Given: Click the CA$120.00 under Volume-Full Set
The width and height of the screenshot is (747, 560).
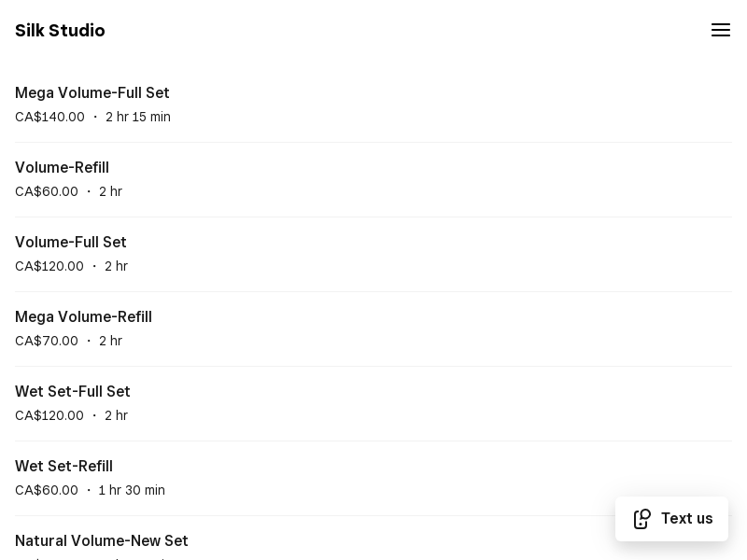Looking at the screenshot, I should pos(49,267).
